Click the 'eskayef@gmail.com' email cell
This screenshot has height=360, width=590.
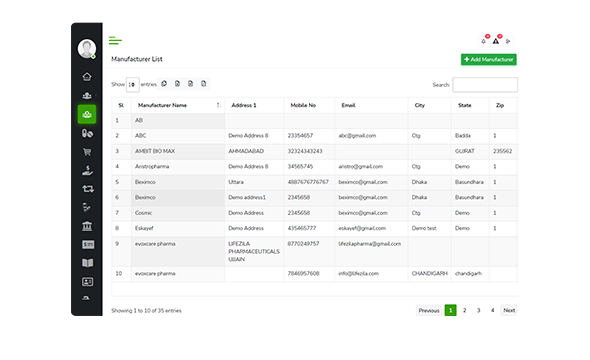(371, 228)
